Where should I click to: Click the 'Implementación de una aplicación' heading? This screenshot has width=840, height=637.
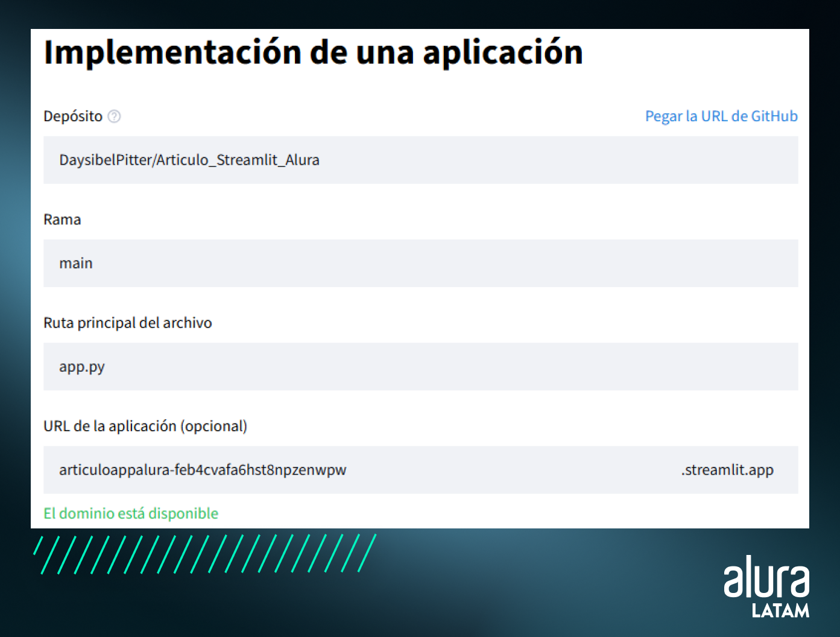[x=314, y=52]
